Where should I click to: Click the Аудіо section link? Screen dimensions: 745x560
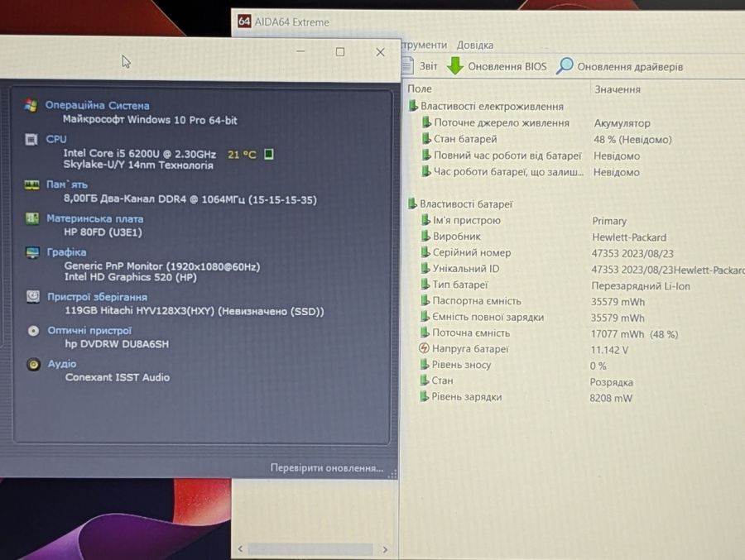(x=62, y=364)
